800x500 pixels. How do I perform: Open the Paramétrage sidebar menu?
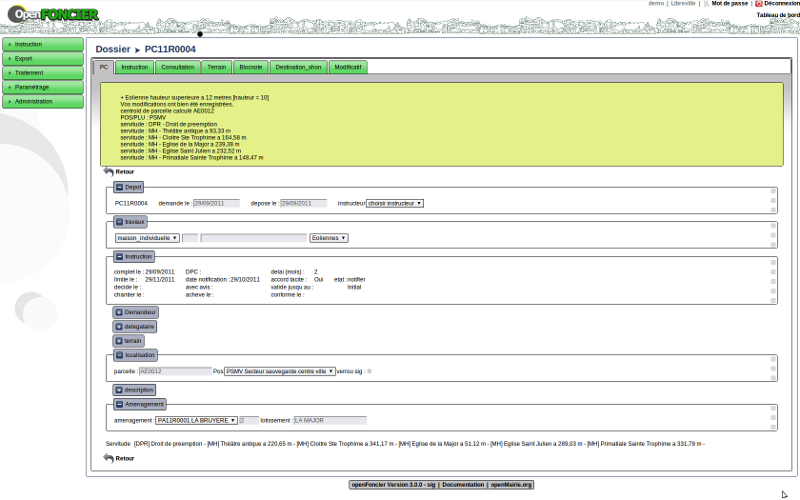coord(42,87)
